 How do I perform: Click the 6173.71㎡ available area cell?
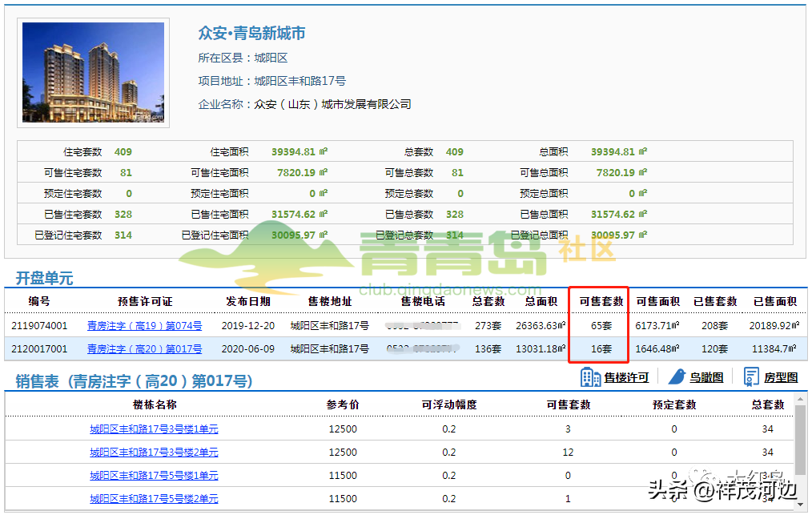click(657, 326)
